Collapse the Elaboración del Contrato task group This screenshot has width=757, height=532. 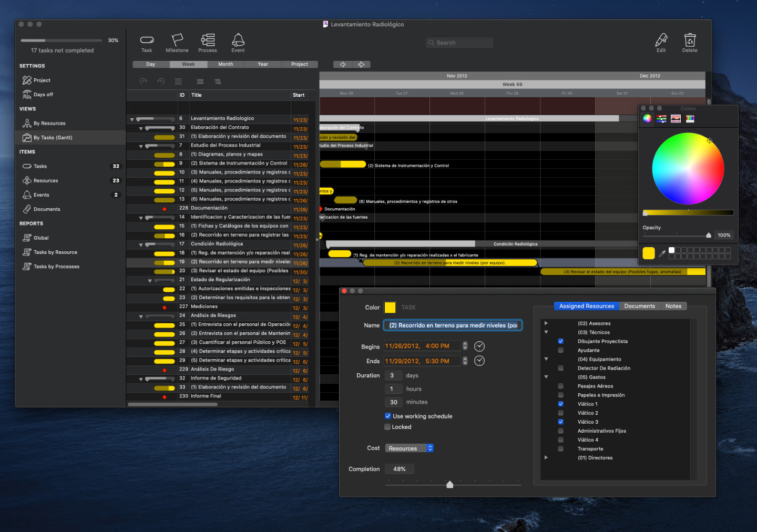[141, 128]
